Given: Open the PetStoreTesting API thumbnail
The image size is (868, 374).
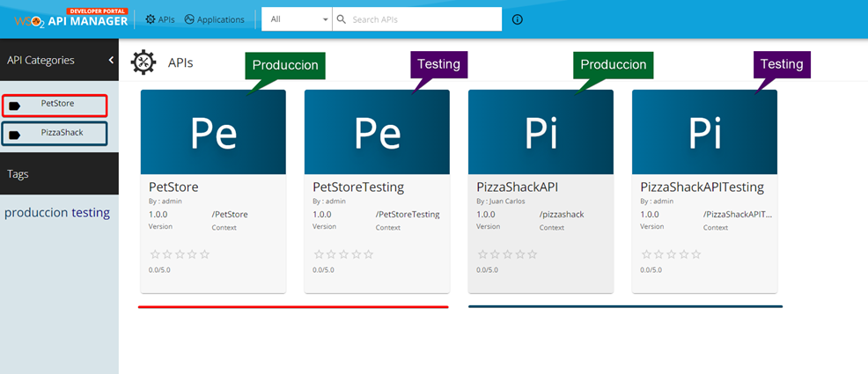Looking at the screenshot, I should click(377, 132).
